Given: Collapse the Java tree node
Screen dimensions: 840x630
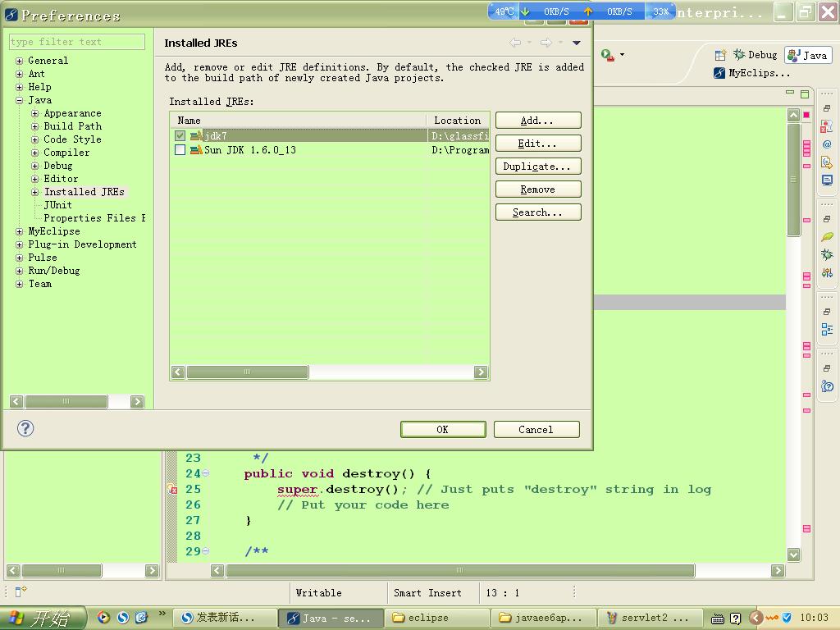Looking at the screenshot, I should (x=20, y=100).
